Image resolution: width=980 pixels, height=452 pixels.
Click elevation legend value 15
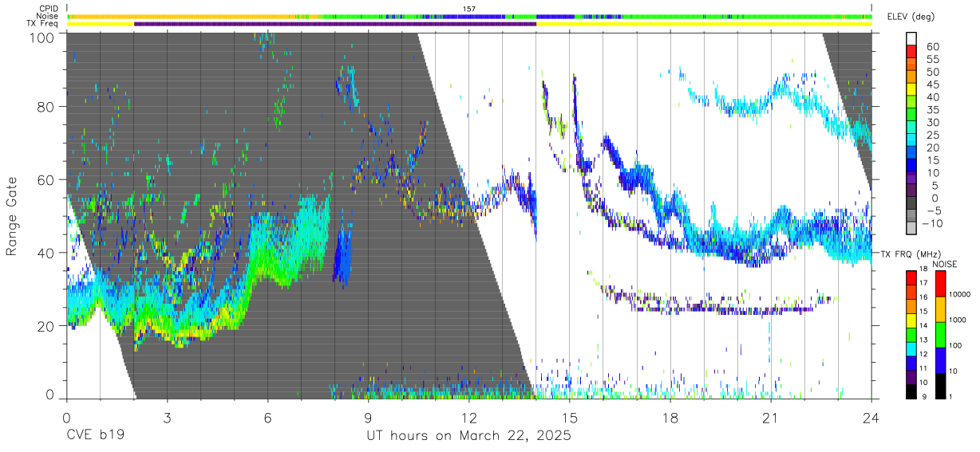tap(932, 161)
